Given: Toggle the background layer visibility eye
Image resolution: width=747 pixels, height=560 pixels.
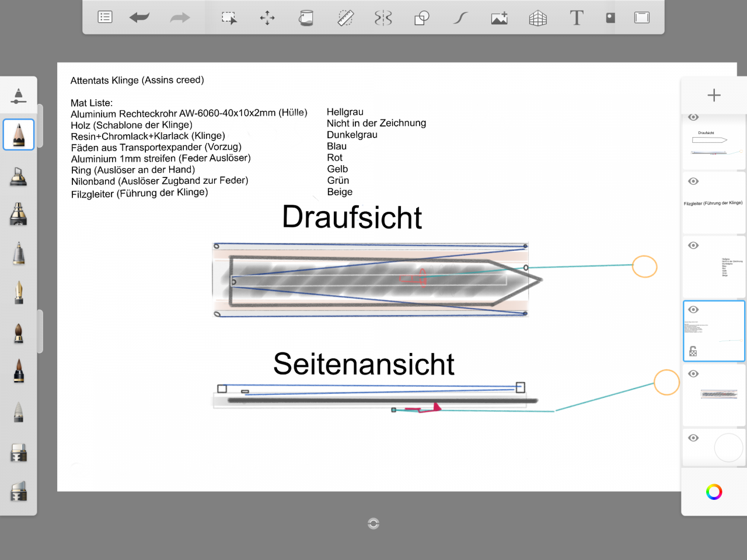Looking at the screenshot, I should [x=693, y=438].
